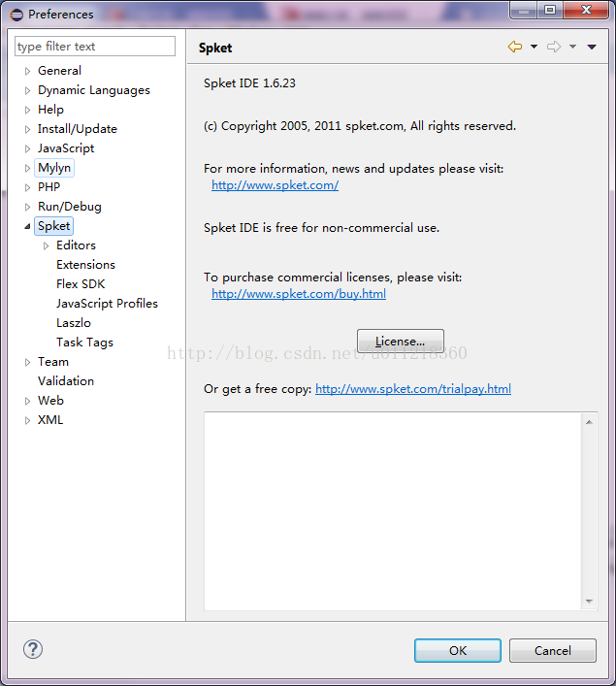Click the Spket IDE 1.6.23 version text
Viewport: 616px width, 686px height.
pyautogui.click(x=249, y=83)
